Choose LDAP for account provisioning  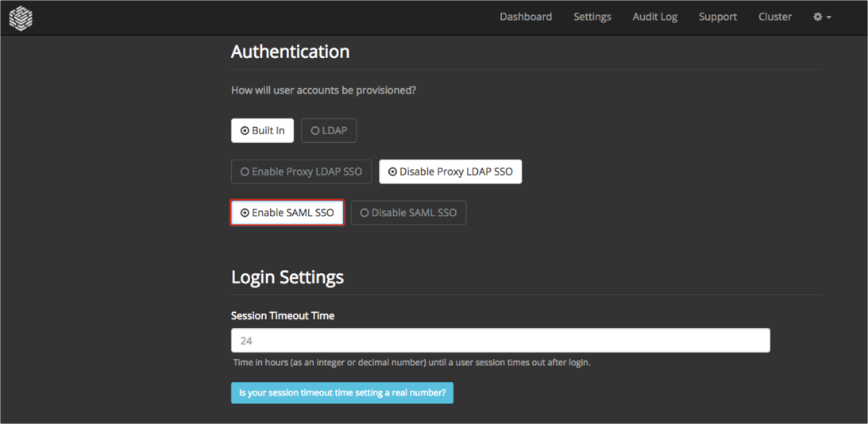point(329,130)
